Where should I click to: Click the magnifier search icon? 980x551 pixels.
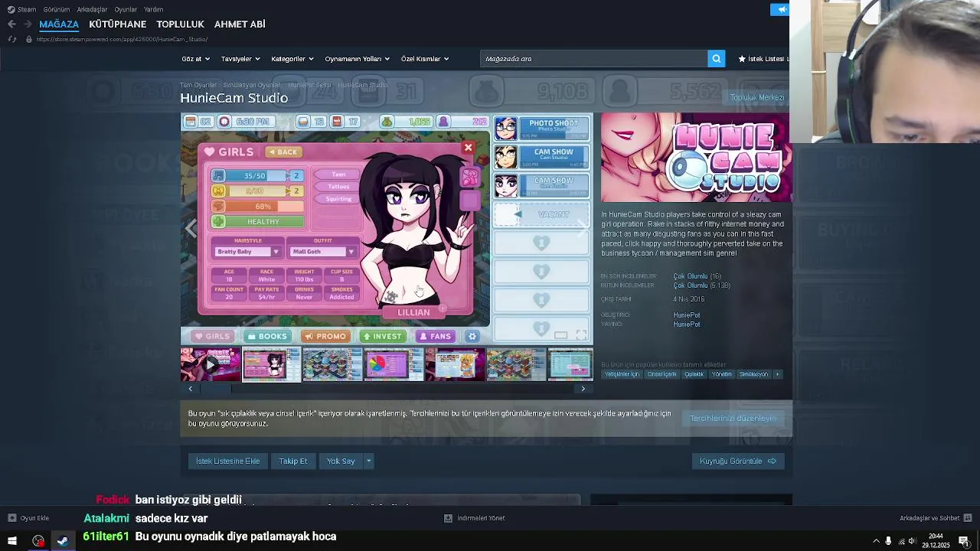[x=716, y=59]
